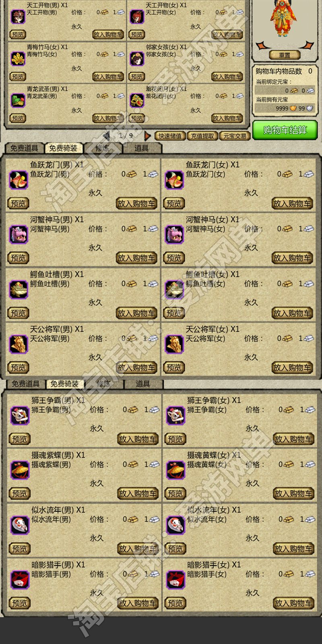Add 鱼跃龙门(女) to cart via 放入购物车
322x644 pixels.
coord(292,203)
